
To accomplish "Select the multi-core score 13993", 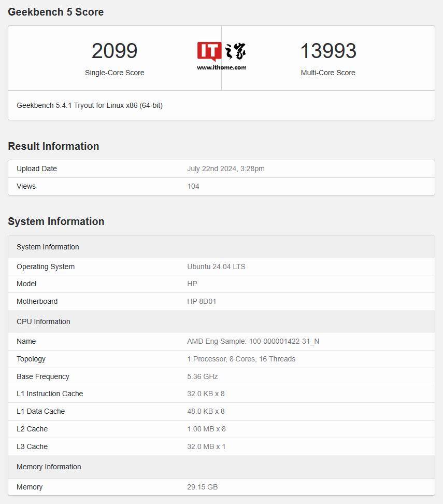I will [328, 51].
